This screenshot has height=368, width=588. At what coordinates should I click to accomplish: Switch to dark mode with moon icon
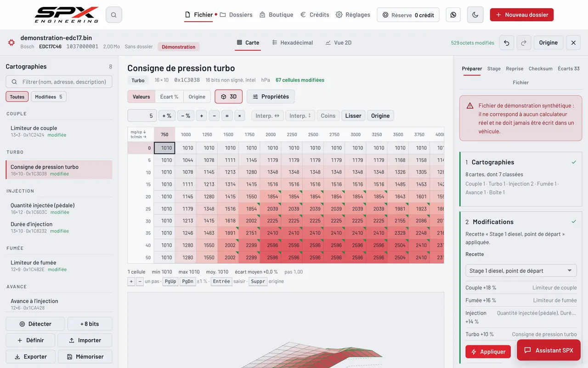point(475,15)
